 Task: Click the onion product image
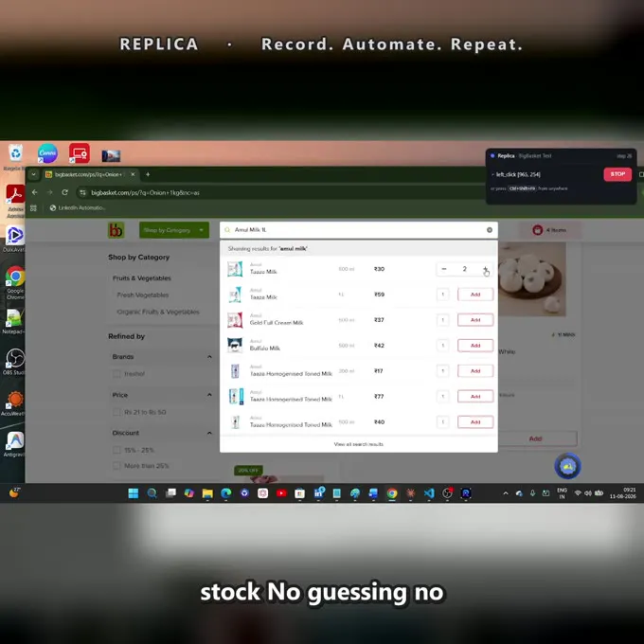coord(532,279)
